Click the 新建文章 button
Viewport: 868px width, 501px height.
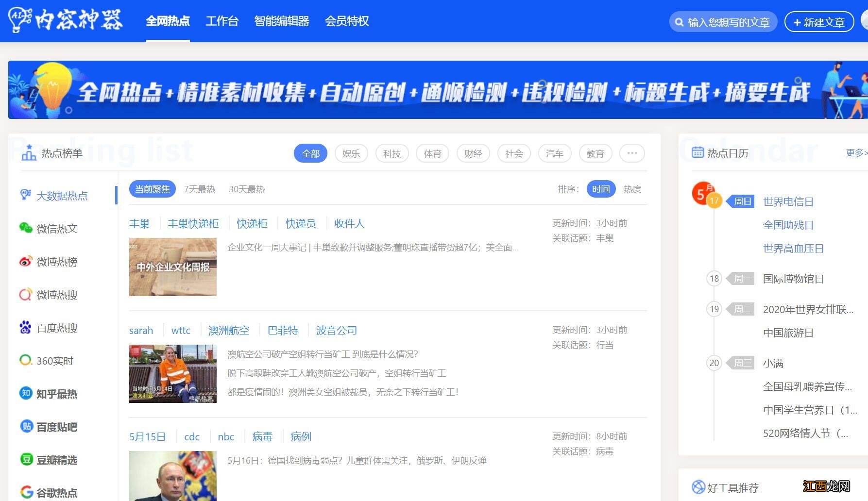819,22
